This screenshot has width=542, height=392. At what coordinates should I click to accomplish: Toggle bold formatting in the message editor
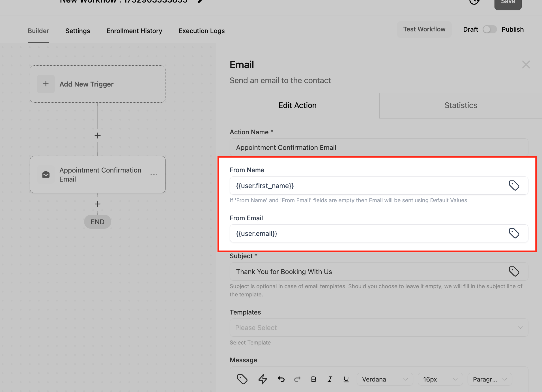[x=313, y=379]
